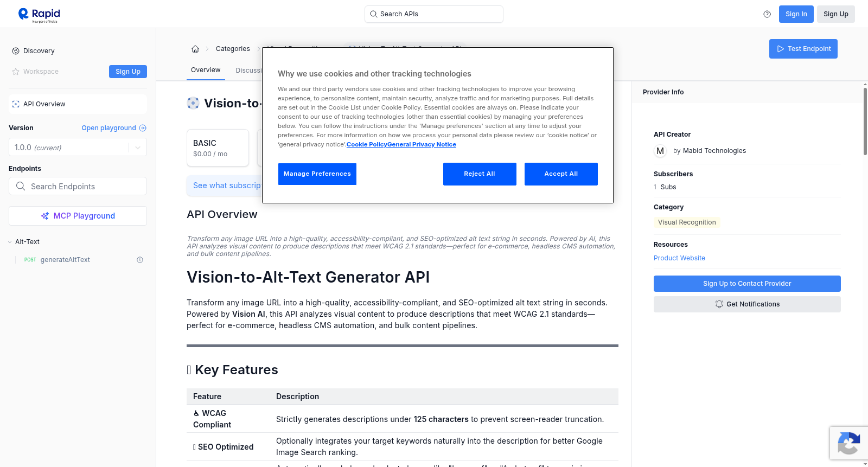The height and width of the screenshot is (467, 868).
Task: Click the Discovery compass icon
Action: (16, 51)
